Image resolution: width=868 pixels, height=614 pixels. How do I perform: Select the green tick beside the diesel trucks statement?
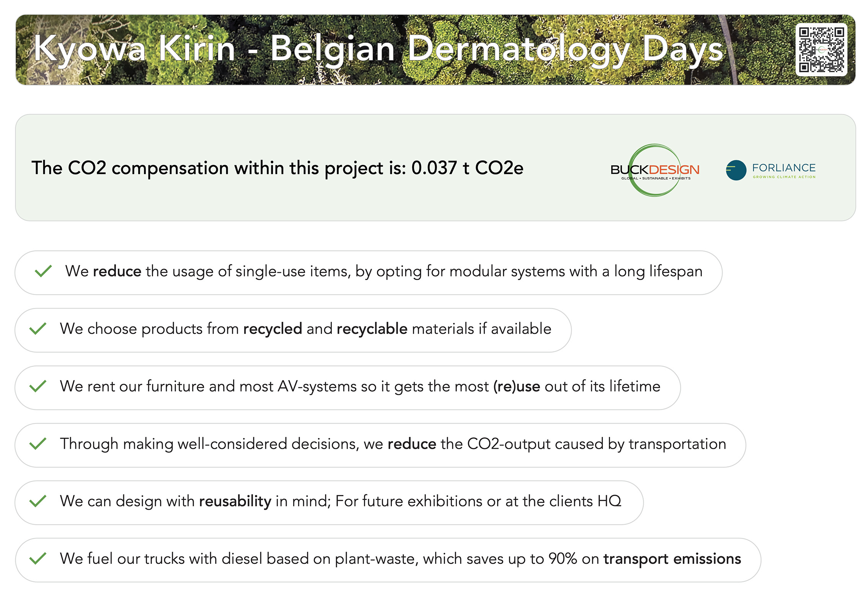click(x=38, y=559)
